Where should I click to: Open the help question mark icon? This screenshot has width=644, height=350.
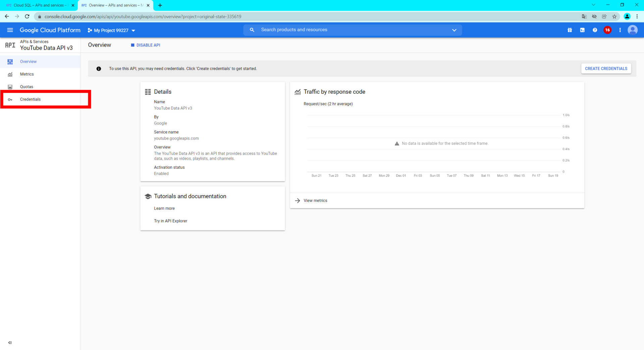click(x=595, y=30)
